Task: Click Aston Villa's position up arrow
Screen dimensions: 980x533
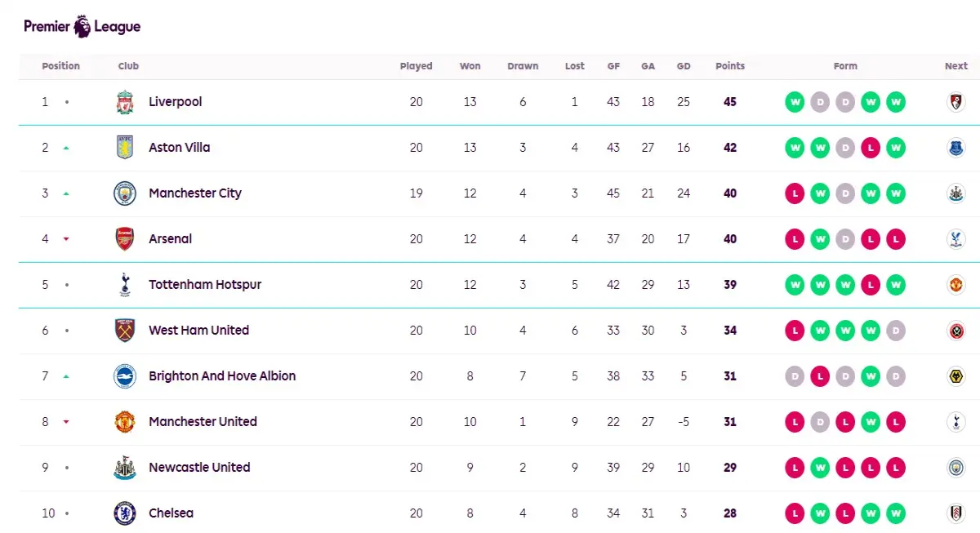Action: pos(66,148)
